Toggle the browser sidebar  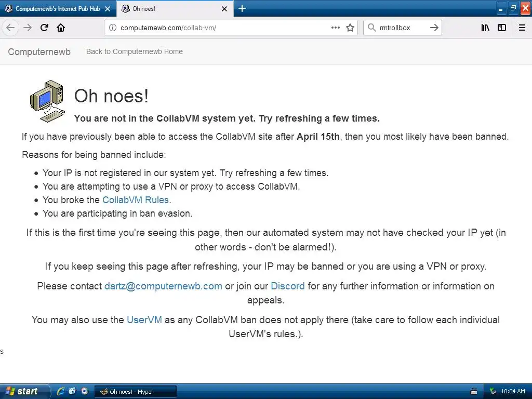pos(502,28)
